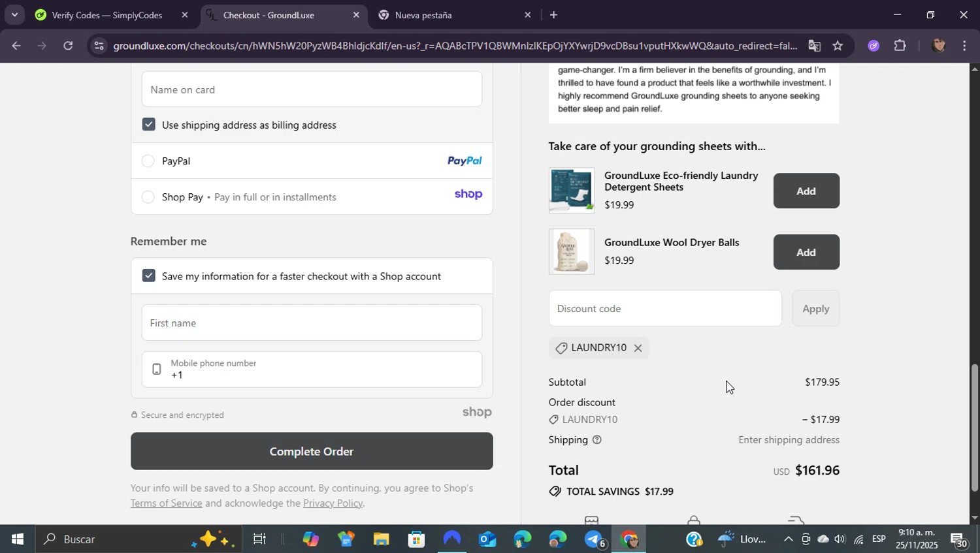980x553 pixels.
Task: Click the $161.96 total amount
Action: (817, 471)
